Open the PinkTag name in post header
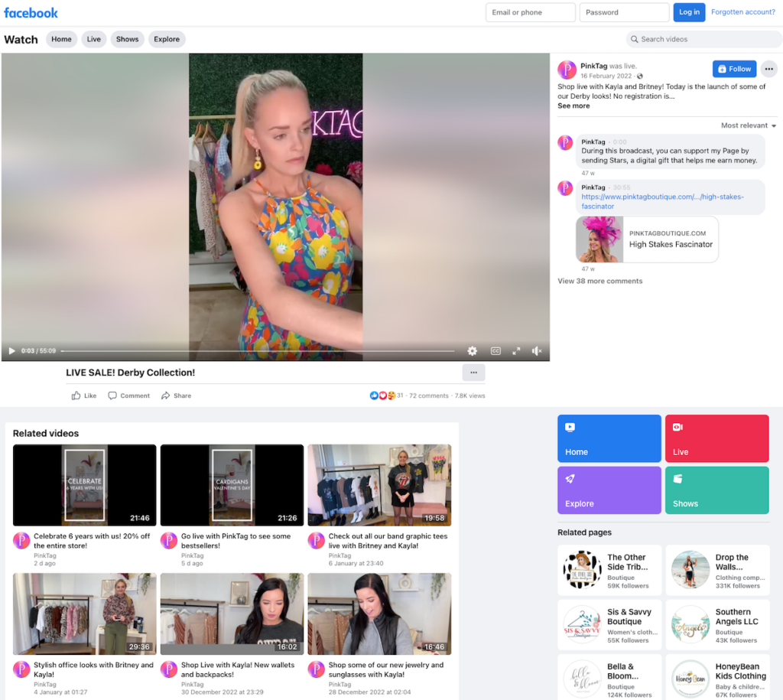 593,66
